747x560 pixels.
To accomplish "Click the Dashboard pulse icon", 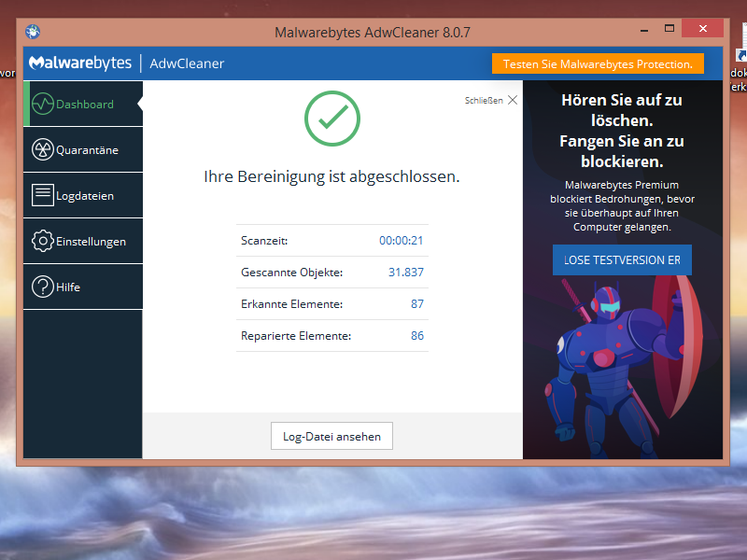I will (x=43, y=104).
